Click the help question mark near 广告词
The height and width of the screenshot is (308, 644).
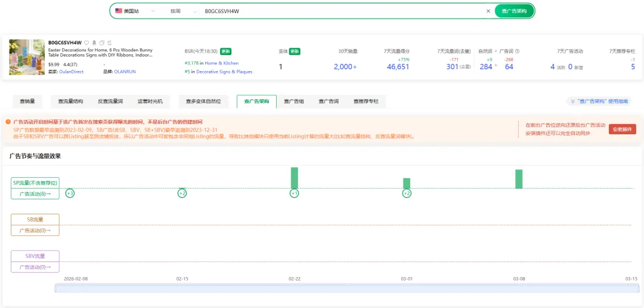pos(517,51)
